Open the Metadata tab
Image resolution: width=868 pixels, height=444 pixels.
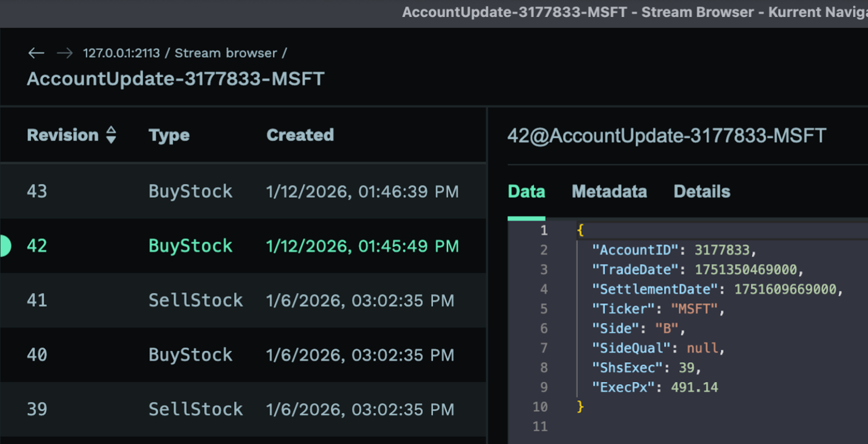tap(609, 192)
